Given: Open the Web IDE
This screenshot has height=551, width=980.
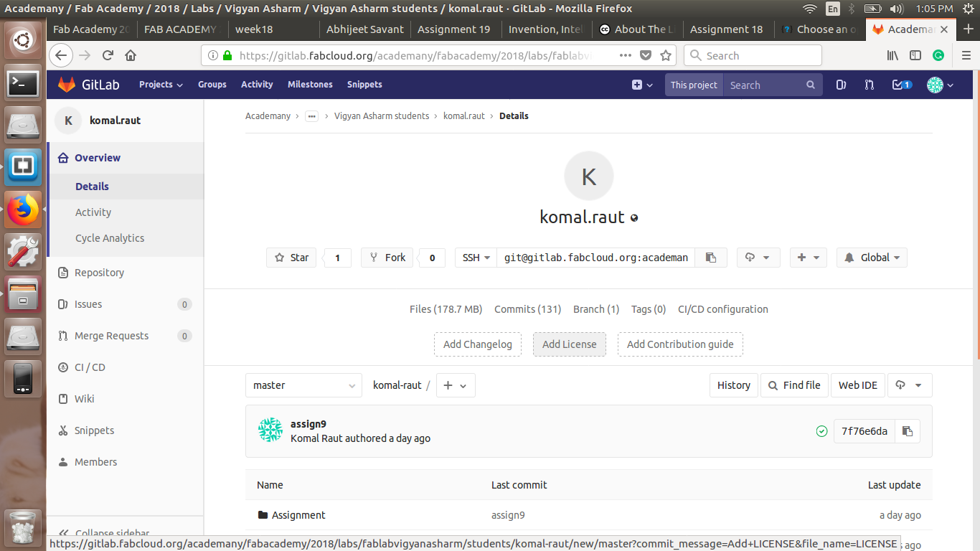Looking at the screenshot, I should pos(858,385).
